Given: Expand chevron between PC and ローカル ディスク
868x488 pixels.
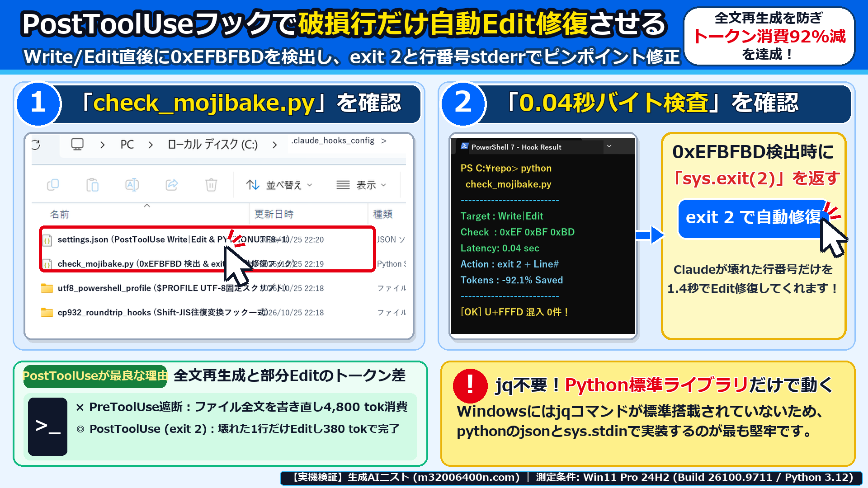Looking at the screenshot, I should pos(151,145).
